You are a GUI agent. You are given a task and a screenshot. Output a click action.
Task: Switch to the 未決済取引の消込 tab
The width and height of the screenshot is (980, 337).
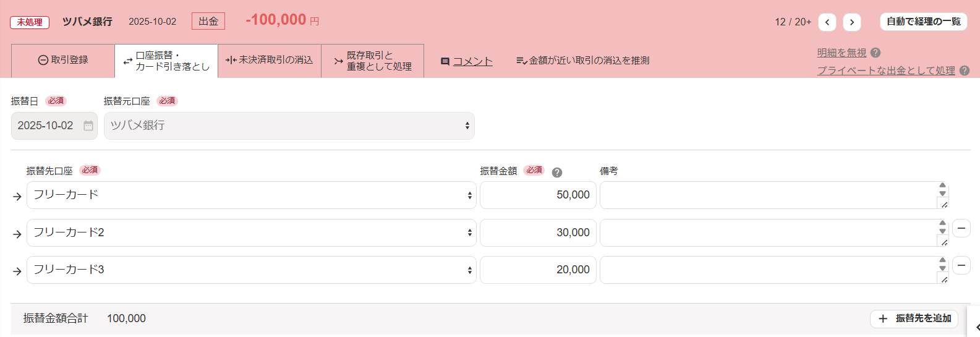(270, 61)
